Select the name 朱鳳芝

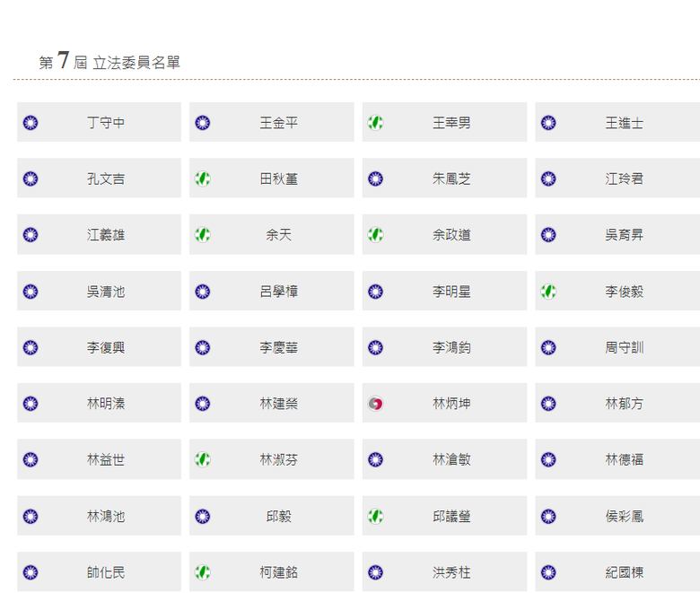(451, 179)
